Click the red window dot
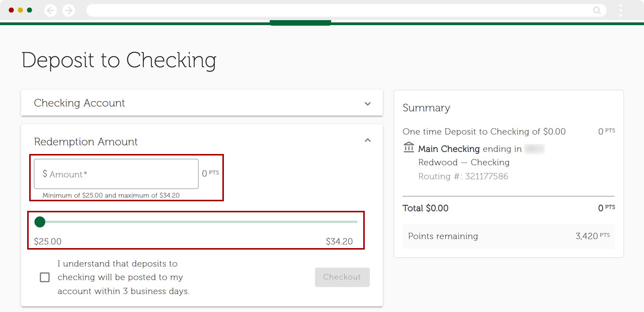 [x=12, y=10]
